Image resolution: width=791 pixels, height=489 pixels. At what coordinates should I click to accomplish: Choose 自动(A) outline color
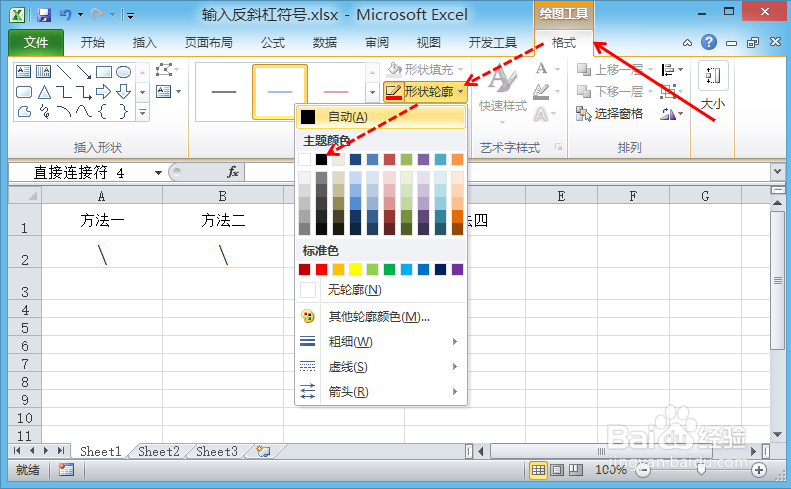coord(380,117)
